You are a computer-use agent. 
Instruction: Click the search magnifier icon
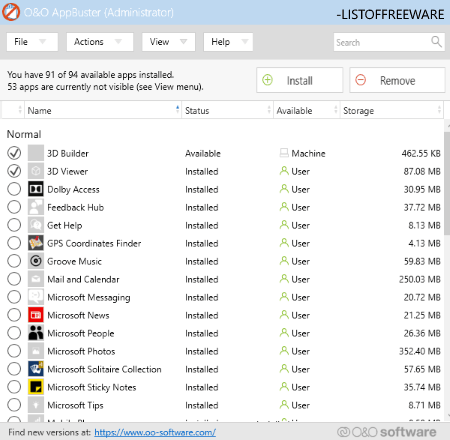point(436,42)
